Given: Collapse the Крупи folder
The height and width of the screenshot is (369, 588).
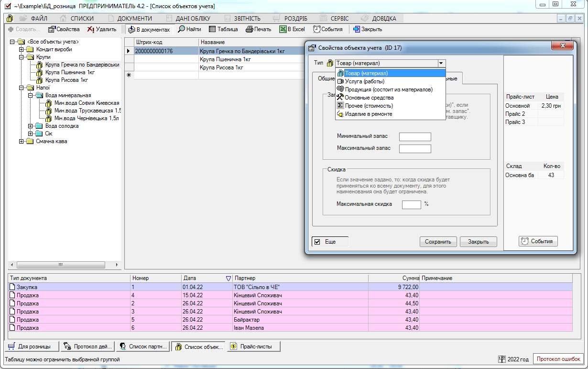Looking at the screenshot, I should pos(21,57).
